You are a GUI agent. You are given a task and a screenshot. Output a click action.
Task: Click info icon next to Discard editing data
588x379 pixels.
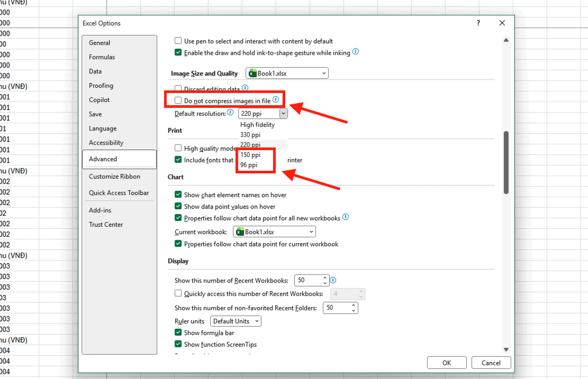point(245,88)
